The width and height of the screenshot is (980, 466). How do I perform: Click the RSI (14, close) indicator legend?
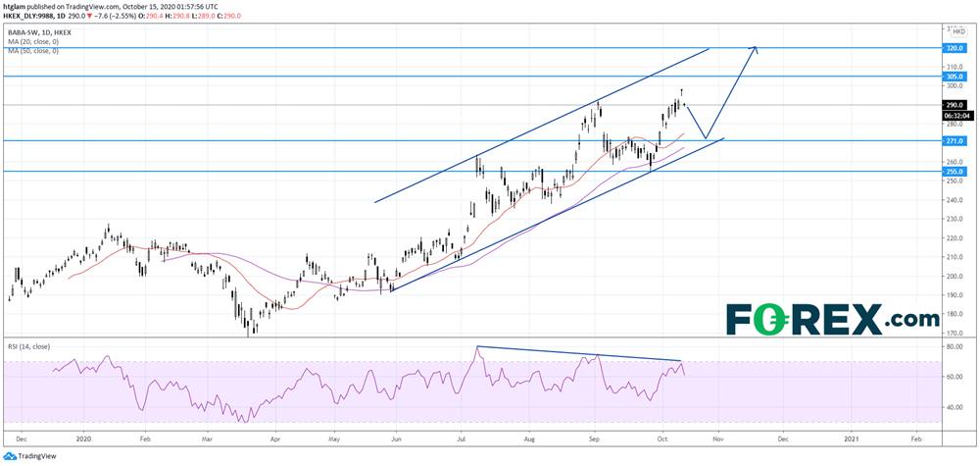click(x=29, y=346)
